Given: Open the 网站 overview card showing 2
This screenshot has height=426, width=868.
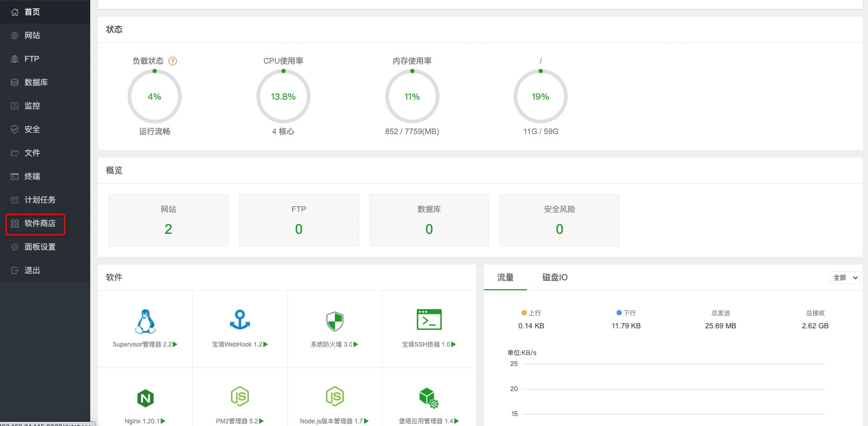Looking at the screenshot, I should click(168, 220).
